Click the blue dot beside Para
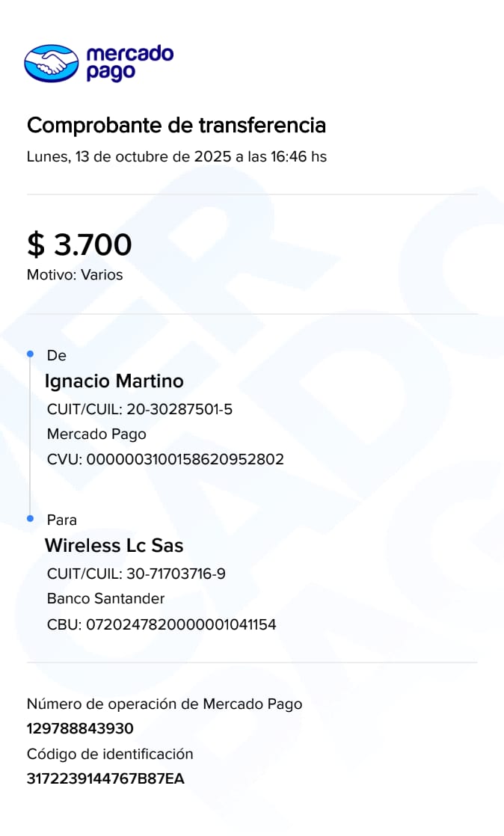The image size is (504, 836). [x=31, y=518]
